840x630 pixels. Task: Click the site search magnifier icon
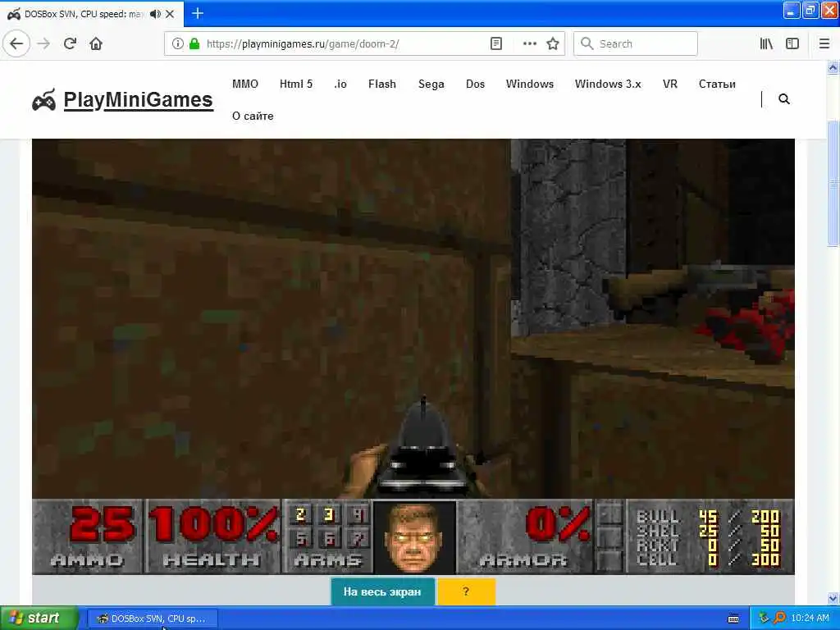click(x=783, y=99)
